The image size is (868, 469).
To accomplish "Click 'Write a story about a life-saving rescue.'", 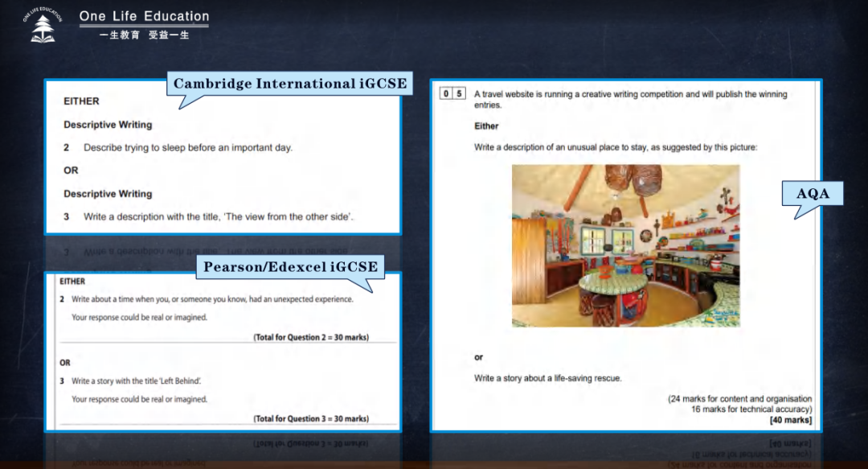I will [x=547, y=378].
